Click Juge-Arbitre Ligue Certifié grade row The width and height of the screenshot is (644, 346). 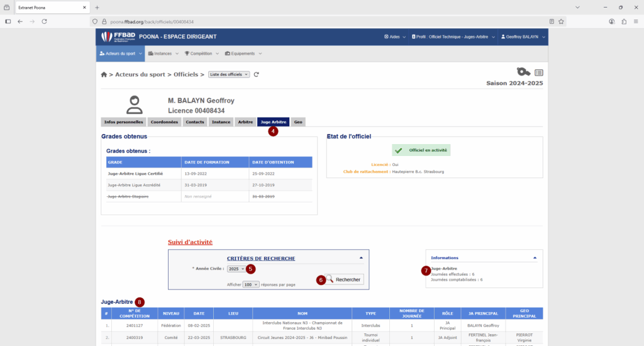pyautogui.click(x=209, y=174)
